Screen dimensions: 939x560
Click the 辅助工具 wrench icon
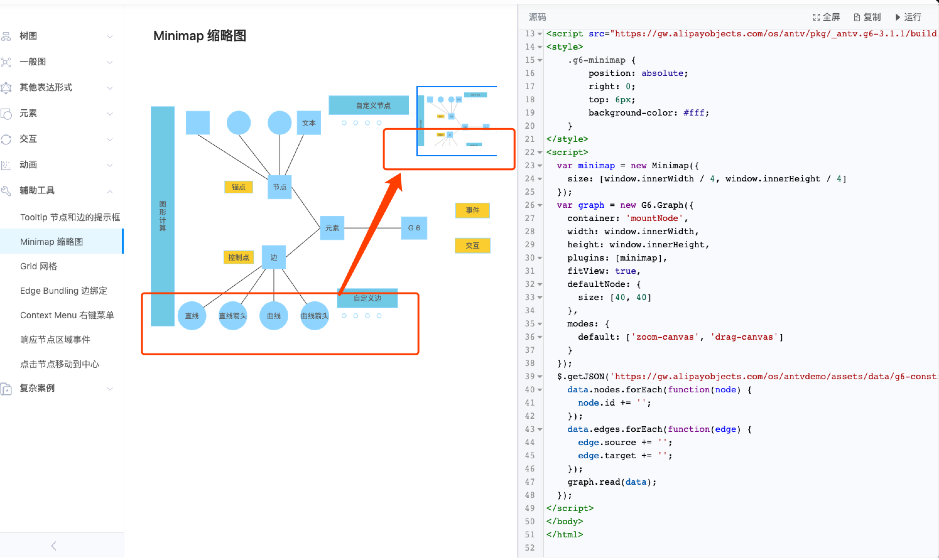6,191
